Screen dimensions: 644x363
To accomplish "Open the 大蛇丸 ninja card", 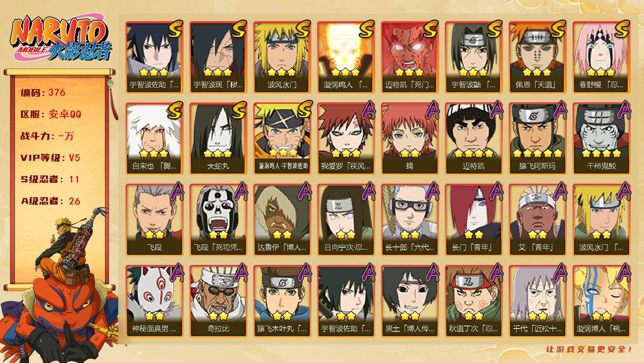I will click(218, 139).
